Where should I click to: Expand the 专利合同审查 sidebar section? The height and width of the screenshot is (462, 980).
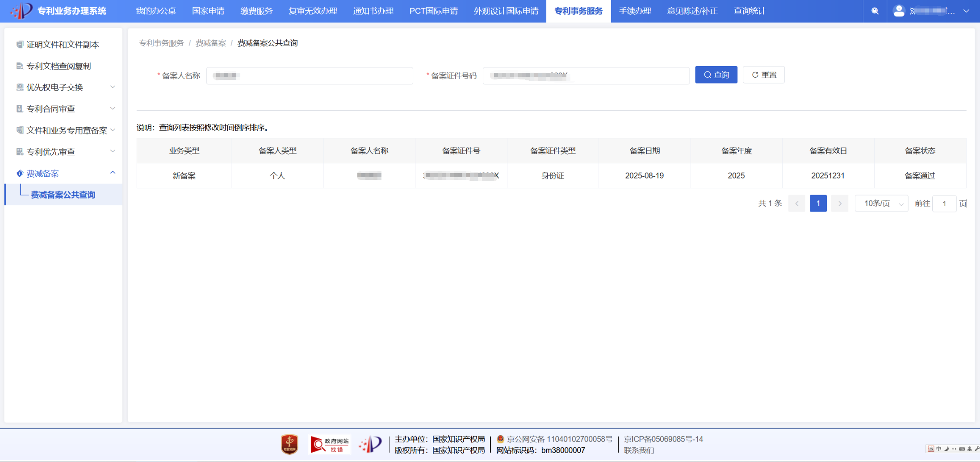[x=113, y=108]
